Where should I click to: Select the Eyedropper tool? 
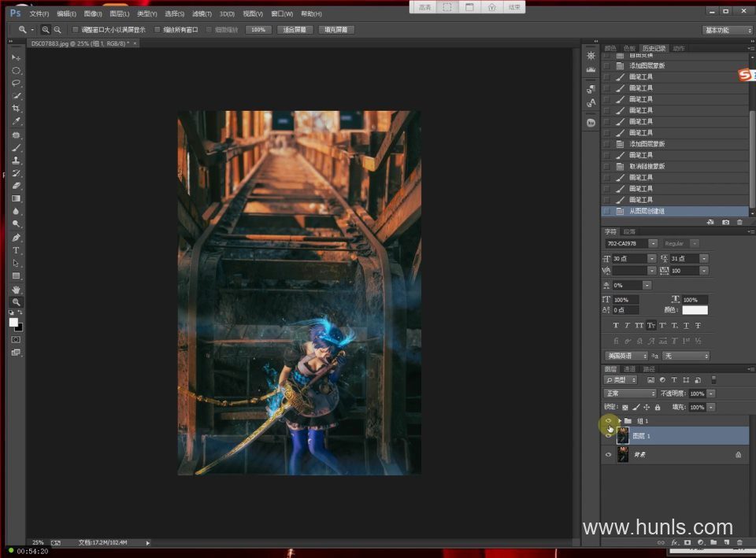pos(16,121)
